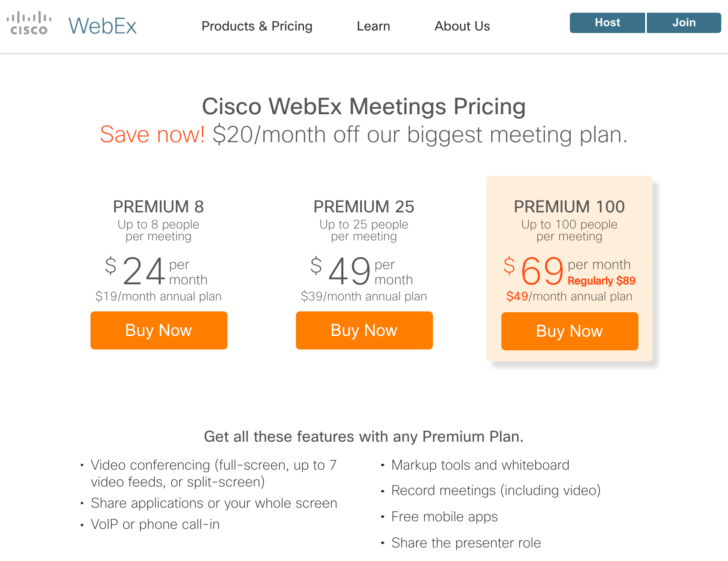Select the PREMIUM 100 plan heading
The height and width of the screenshot is (561, 728).
[569, 207]
